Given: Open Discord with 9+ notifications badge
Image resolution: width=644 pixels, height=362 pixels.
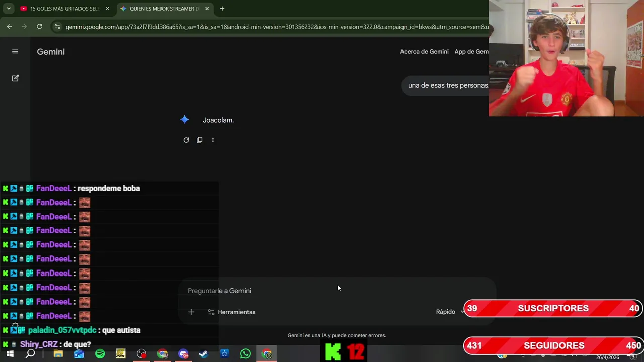Looking at the screenshot, I should 183,354.
